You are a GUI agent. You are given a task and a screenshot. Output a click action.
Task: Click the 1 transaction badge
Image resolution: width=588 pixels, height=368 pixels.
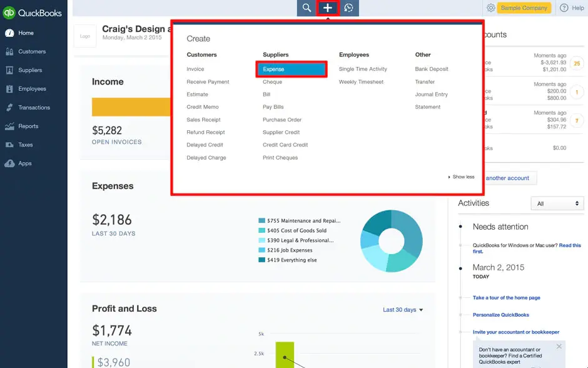tap(576, 92)
